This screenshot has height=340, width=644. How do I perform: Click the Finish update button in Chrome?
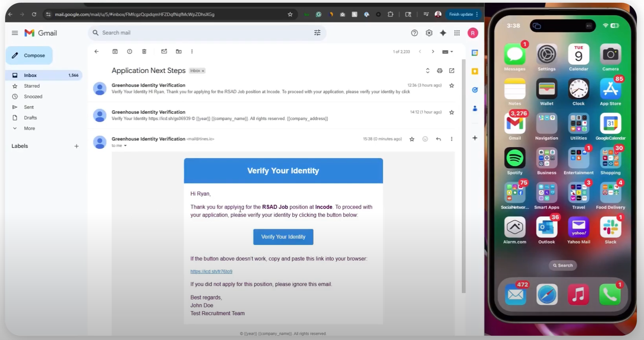(x=464, y=15)
